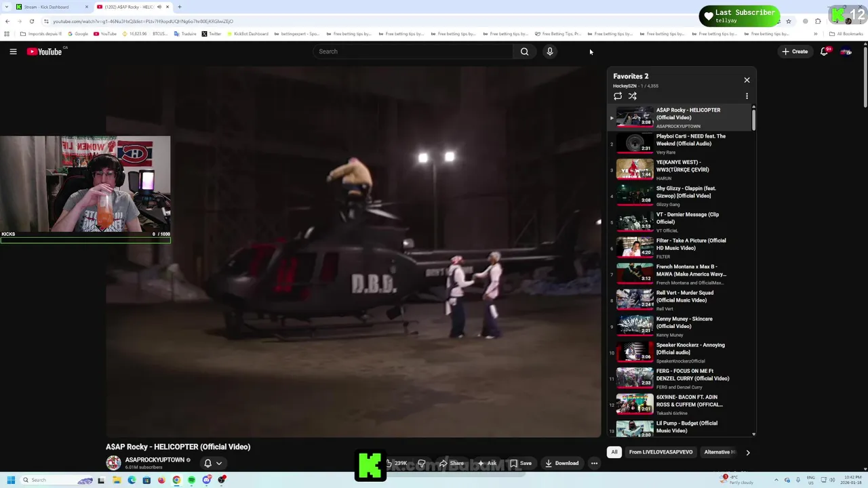Viewport: 868px width, 488px height.
Task: Start voice search with the microphone icon
Action: [x=550, y=52]
